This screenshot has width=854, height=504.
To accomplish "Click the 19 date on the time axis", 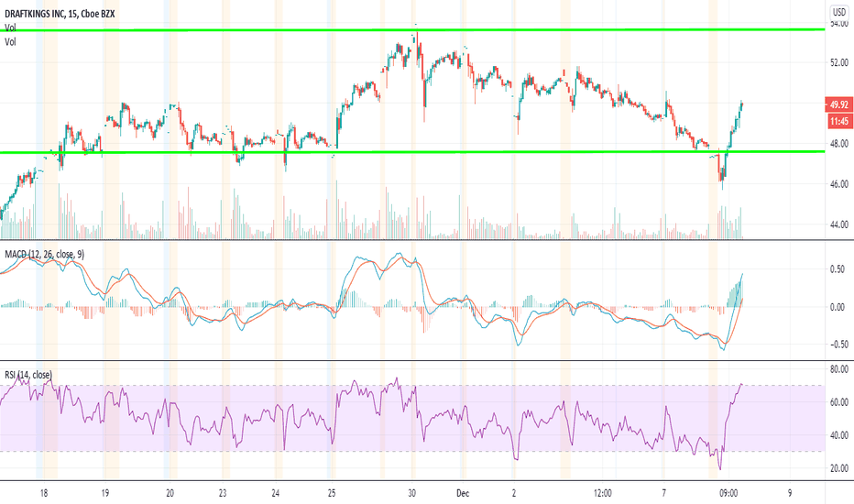I will coord(105,493).
